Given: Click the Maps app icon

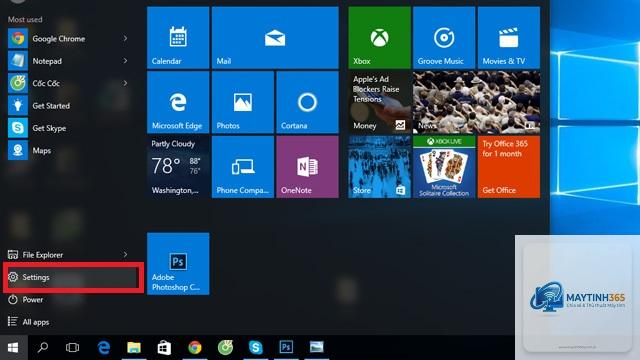Looking at the screenshot, I should click(x=18, y=151).
